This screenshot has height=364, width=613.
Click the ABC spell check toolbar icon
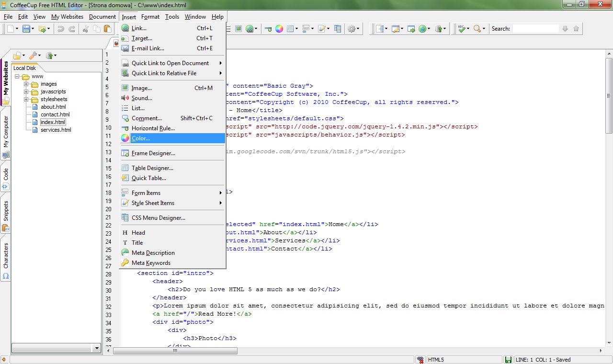462,29
